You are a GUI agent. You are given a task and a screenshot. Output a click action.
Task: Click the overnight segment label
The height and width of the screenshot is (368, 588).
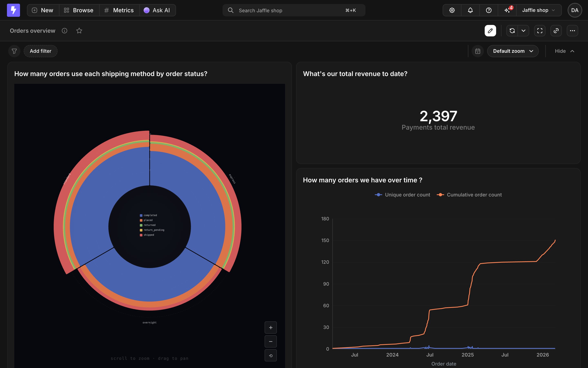click(x=149, y=322)
